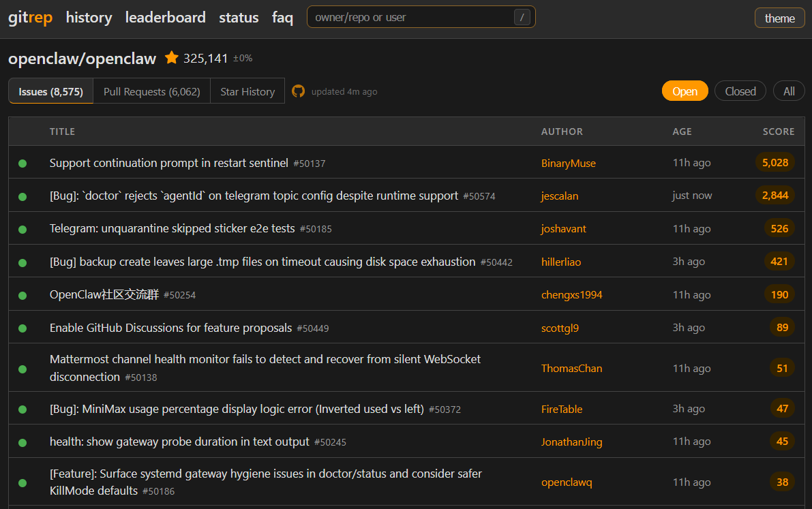The image size is (812, 509).
Task: Focus the owner/repo or user search field
Action: point(421,17)
